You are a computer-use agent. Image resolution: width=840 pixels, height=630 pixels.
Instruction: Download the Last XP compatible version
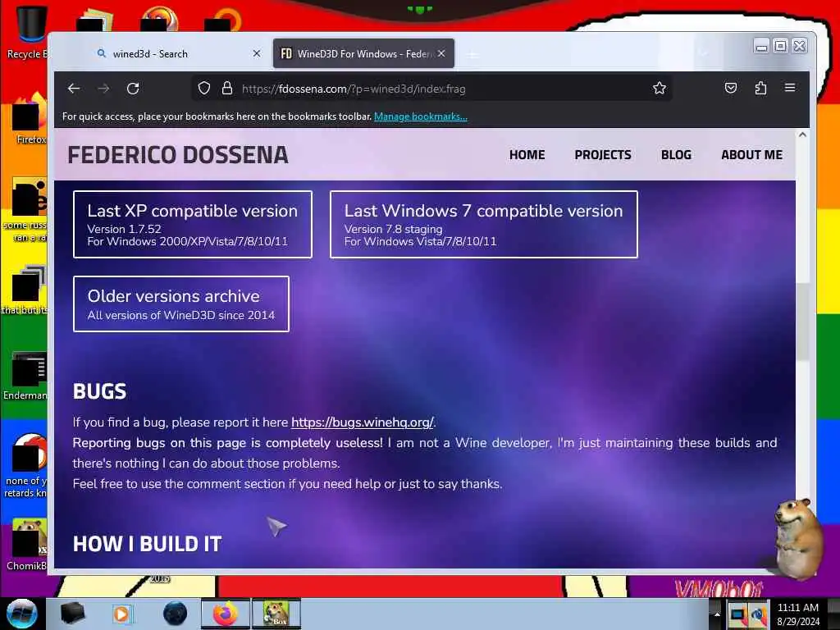[x=192, y=225]
